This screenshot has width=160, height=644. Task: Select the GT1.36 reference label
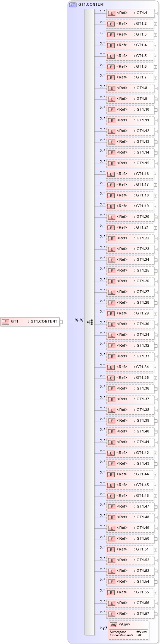point(142,388)
